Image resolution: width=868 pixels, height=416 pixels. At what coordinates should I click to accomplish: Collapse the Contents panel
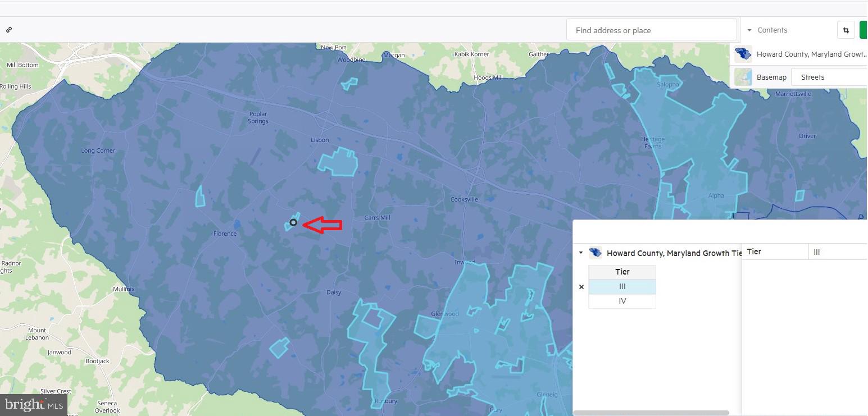coord(749,30)
